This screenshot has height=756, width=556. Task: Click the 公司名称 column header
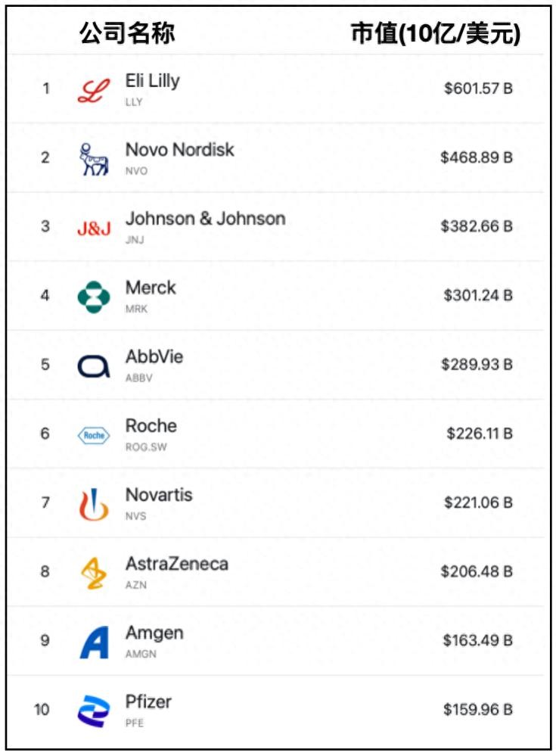(127, 33)
